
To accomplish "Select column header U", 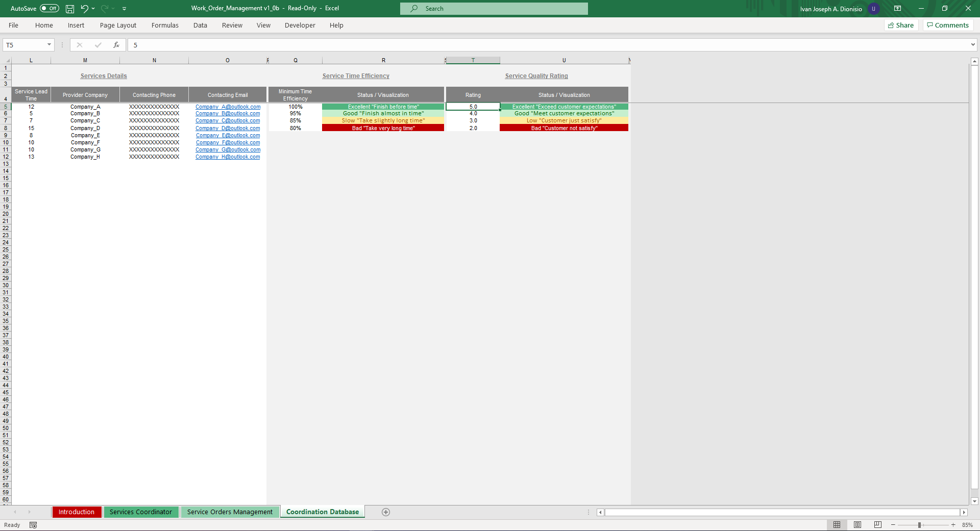I will [564, 60].
